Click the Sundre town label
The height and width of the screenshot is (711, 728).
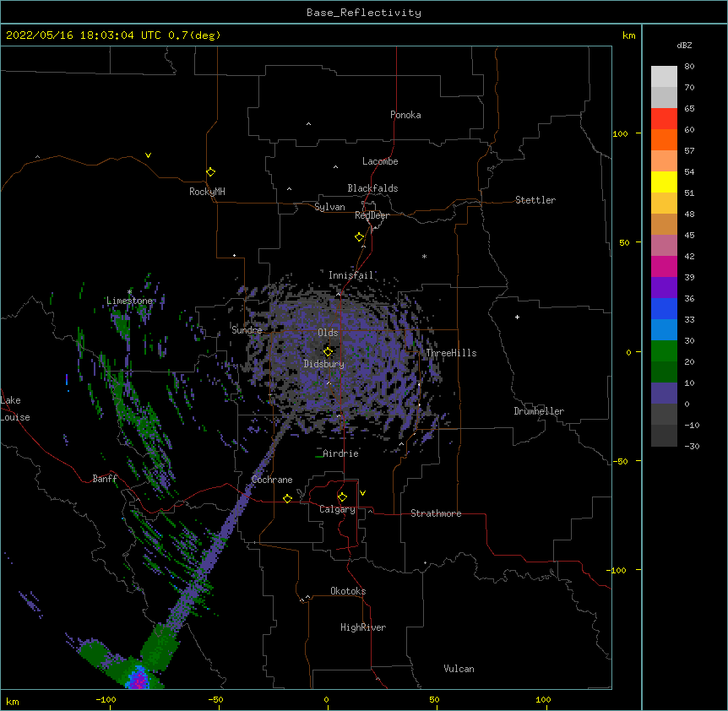(x=247, y=330)
